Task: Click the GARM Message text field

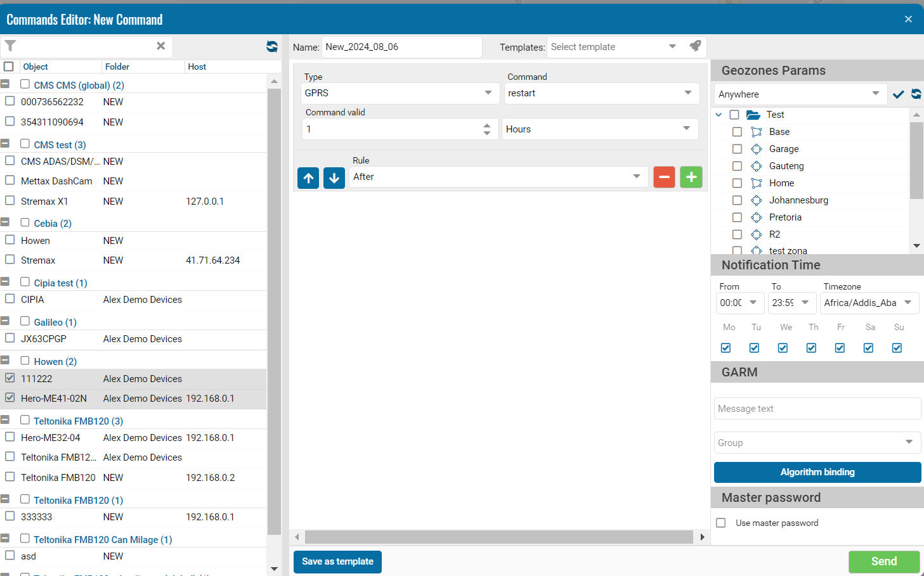Action: pos(817,409)
